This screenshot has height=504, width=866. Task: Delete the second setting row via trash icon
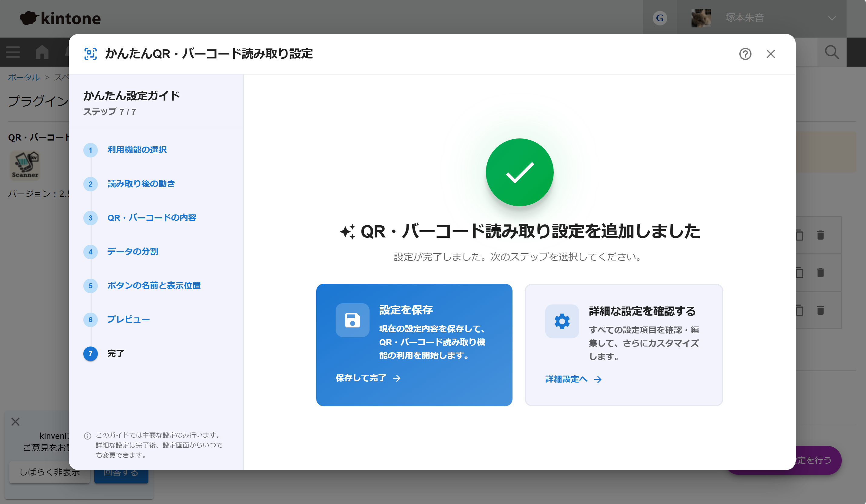820,272
